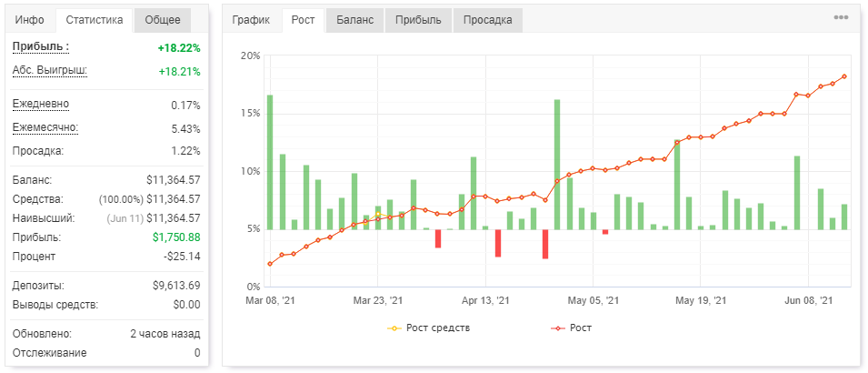Click the Apr 13, '21 axis label
Image resolution: width=868 pixels, height=373 pixels.
[485, 301]
